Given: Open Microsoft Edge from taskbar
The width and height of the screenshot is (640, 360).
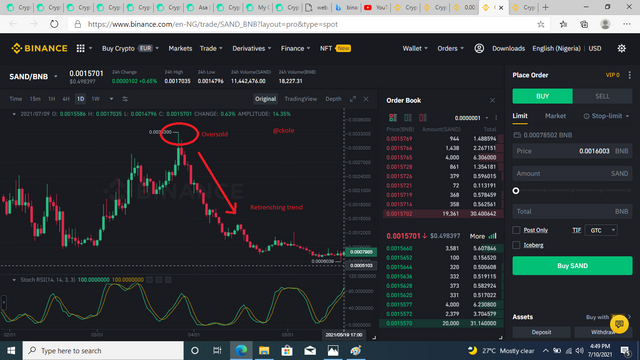Looking at the screenshot, I should (241, 351).
